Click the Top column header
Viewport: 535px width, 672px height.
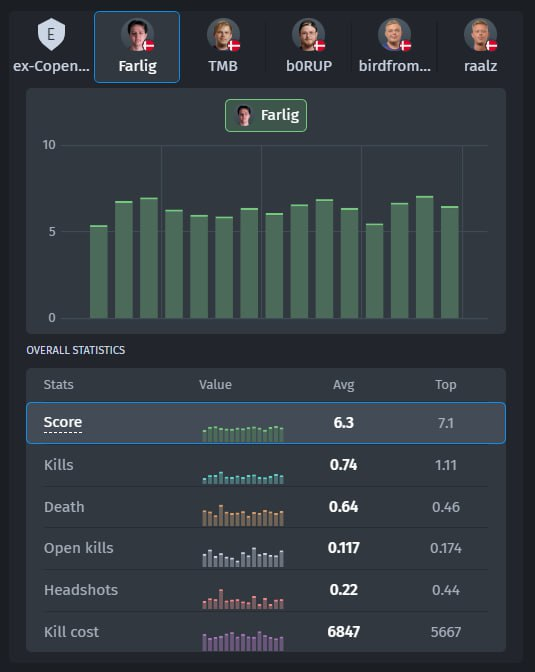coord(445,384)
